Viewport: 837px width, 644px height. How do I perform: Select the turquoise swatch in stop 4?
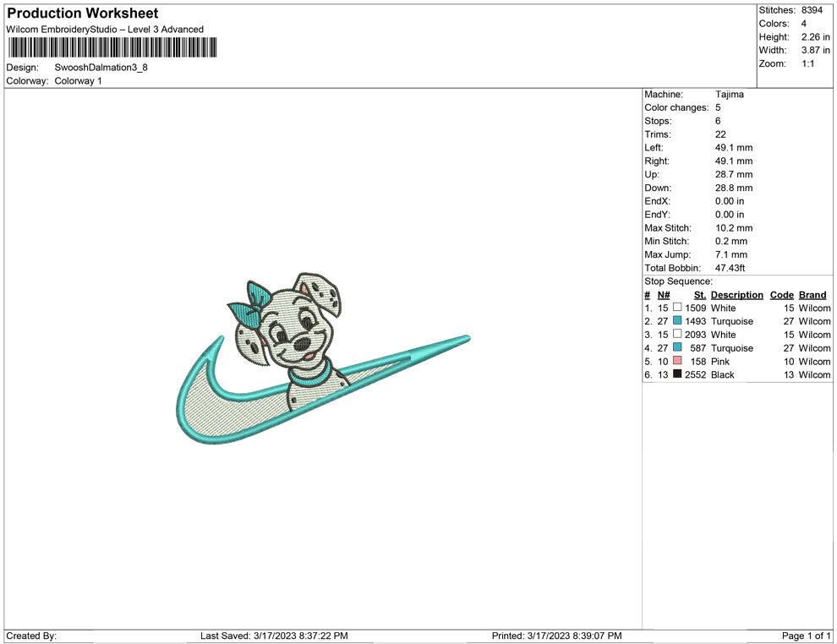coord(677,347)
